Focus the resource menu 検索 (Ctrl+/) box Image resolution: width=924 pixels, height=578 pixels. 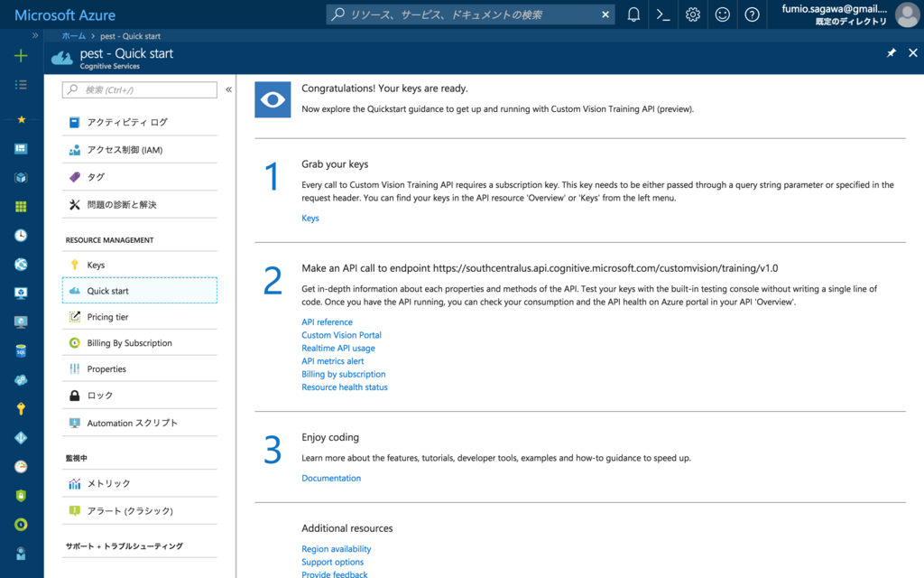point(140,89)
